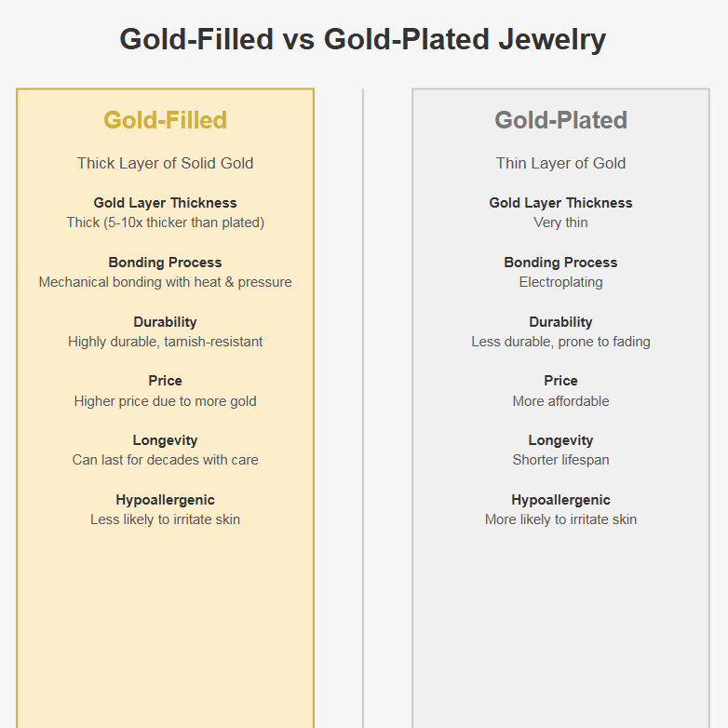
Task: Select the gray Gold-Plated column heading
Action: pos(560,120)
